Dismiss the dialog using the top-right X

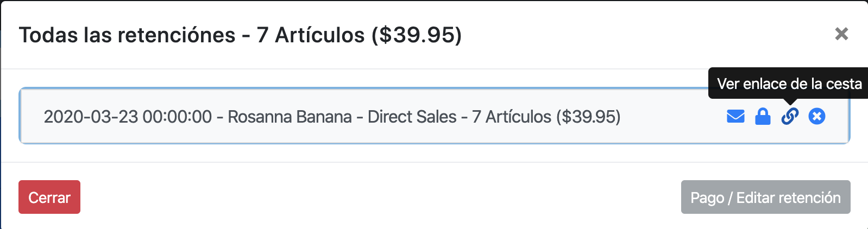[841, 34]
